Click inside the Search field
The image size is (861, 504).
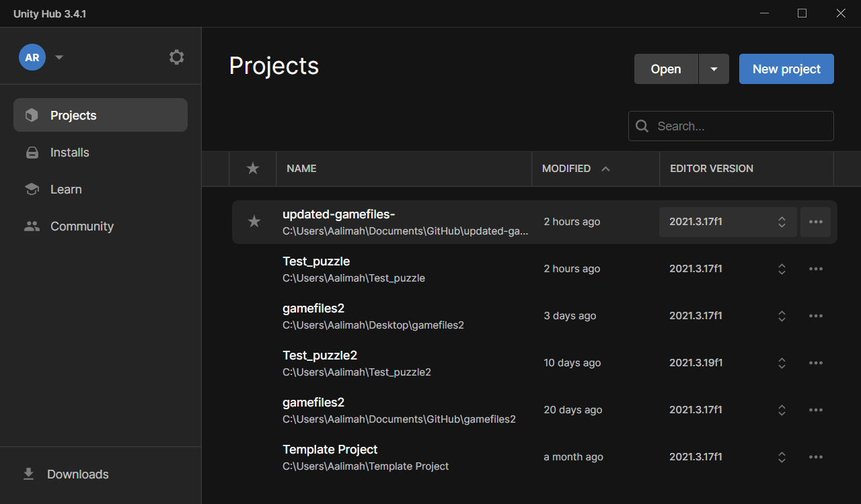[x=733, y=126]
